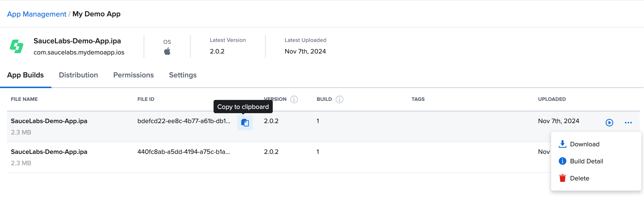This screenshot has width=644, height=197.
Task: Choose Build Detail in the menu
Action: point(586,161)
